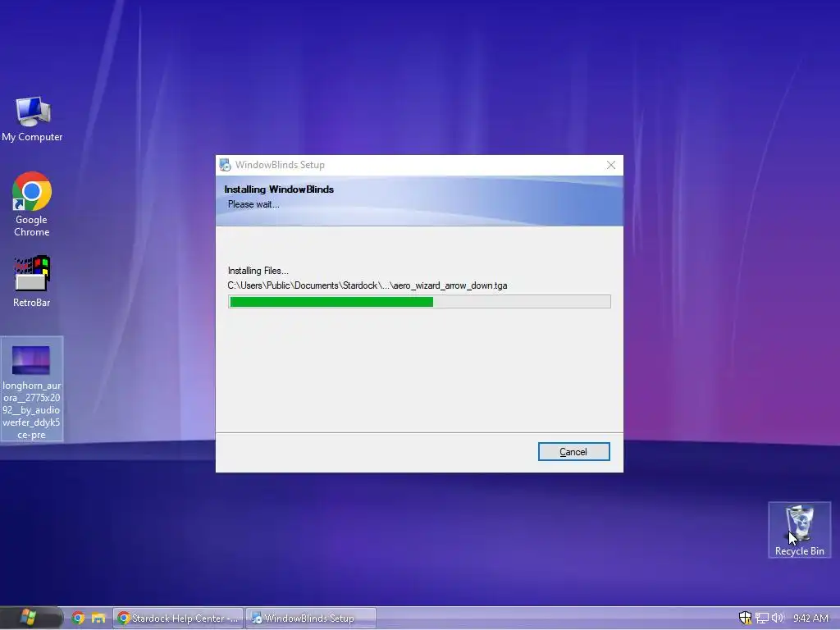Open File Explorer from the quick launch bar
Image resolution: width=840 pixels, height=630 pixels.
coord(98,619)
